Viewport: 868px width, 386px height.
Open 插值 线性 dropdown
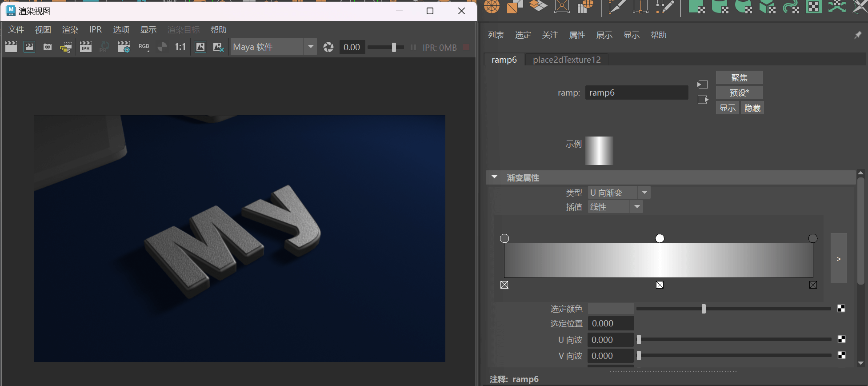coord(615,207)
